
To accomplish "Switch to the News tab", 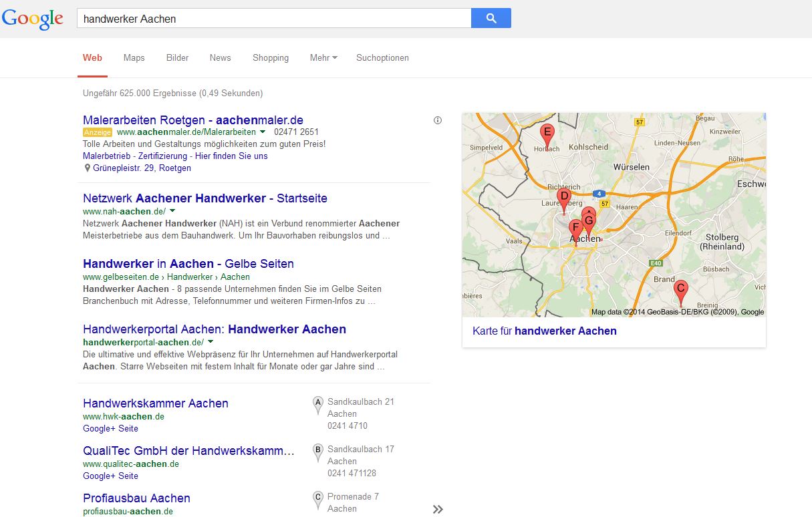I will tap(220, 58).
